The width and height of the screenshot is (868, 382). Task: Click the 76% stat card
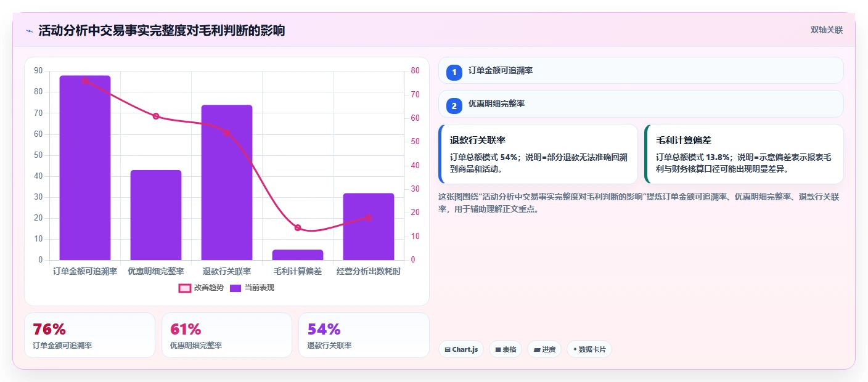pos(89,335)
